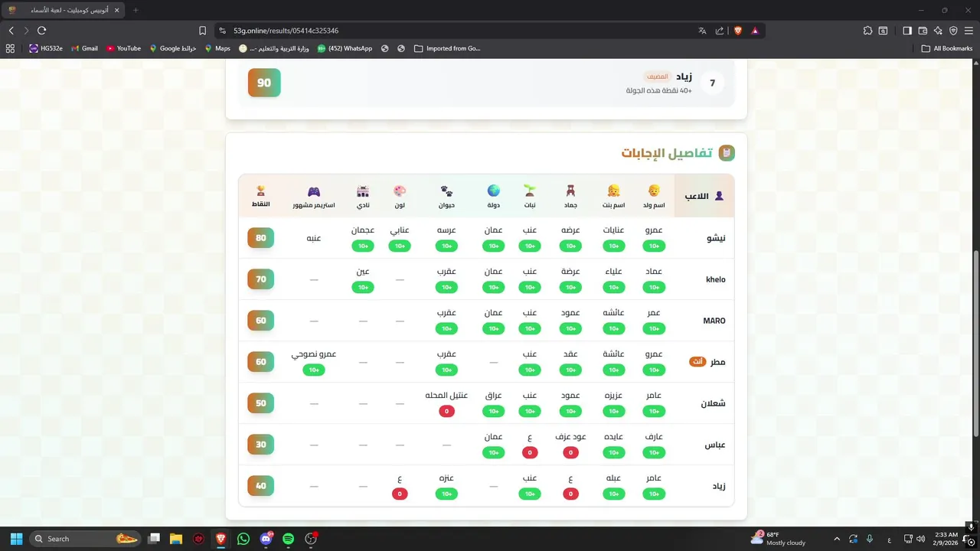
Task: Open Discord from the taskbar
Action: tap(266, 539)
